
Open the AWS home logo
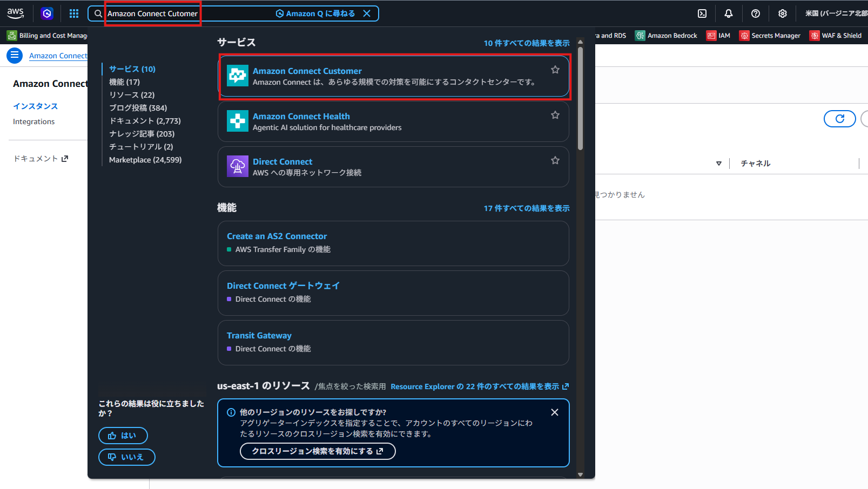point(15,13)
